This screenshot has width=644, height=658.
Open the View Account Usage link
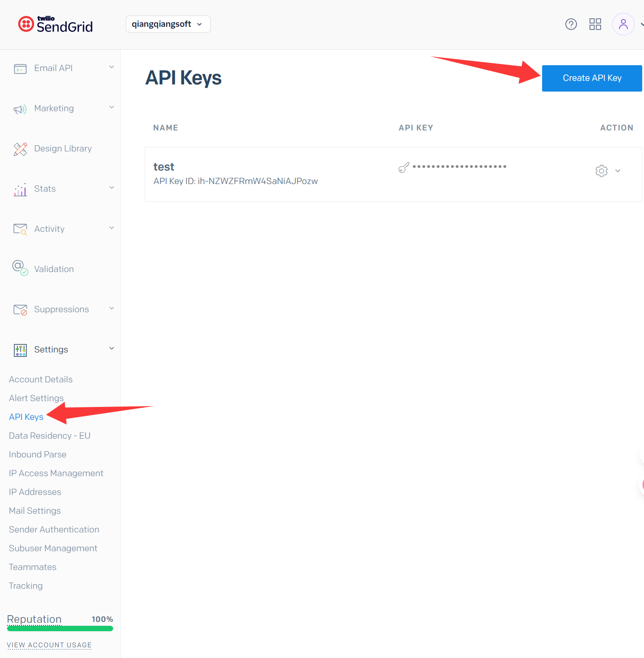[49, 645]
